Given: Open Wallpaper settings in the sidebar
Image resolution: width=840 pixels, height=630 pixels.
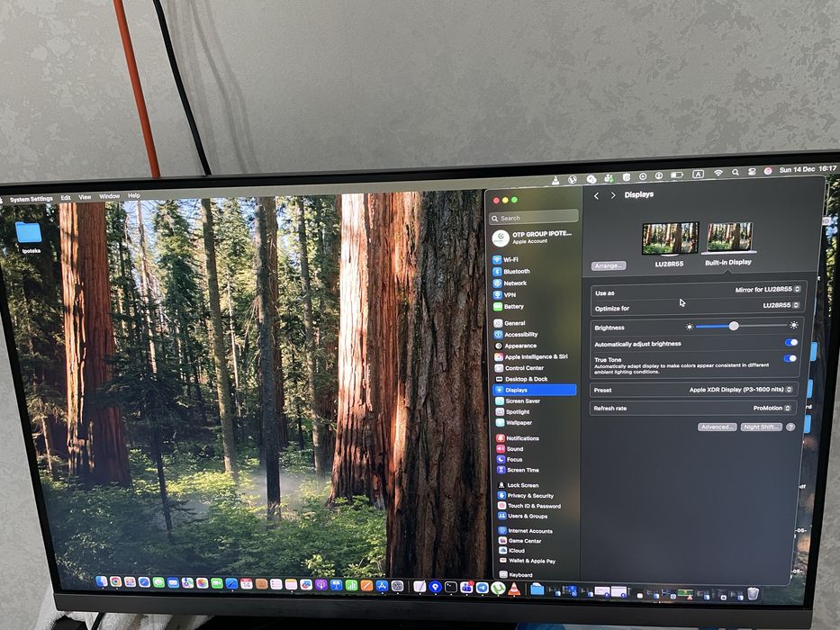Looking at the screenshot, I should 514,423.
